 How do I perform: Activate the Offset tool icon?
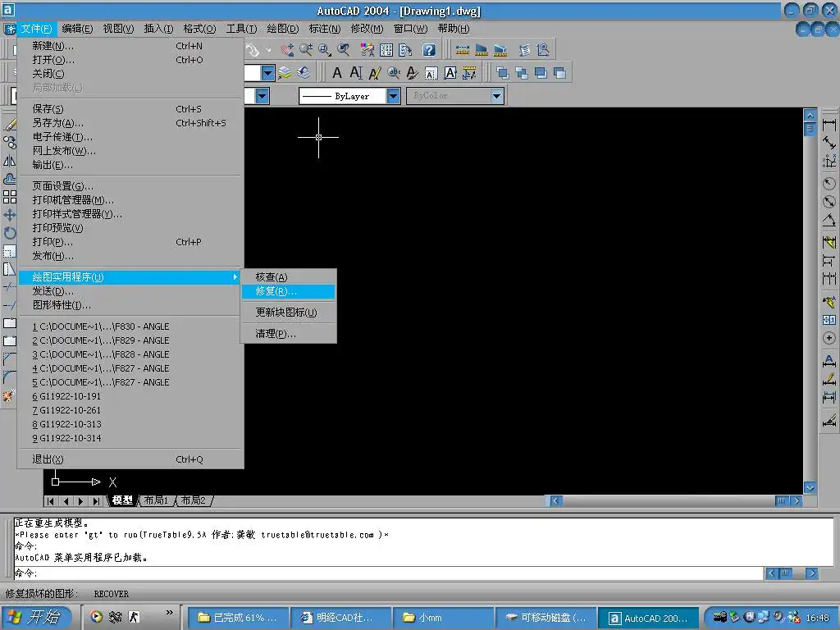9,179
